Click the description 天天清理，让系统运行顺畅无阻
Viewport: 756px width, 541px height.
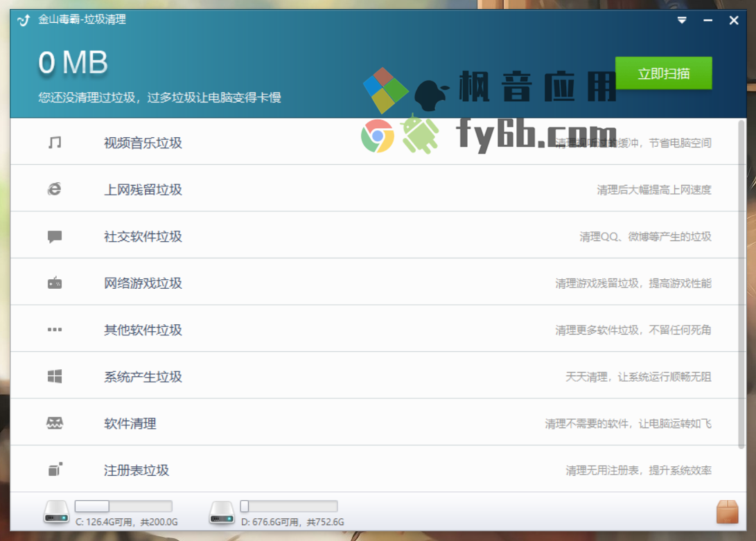pos(638,377)
